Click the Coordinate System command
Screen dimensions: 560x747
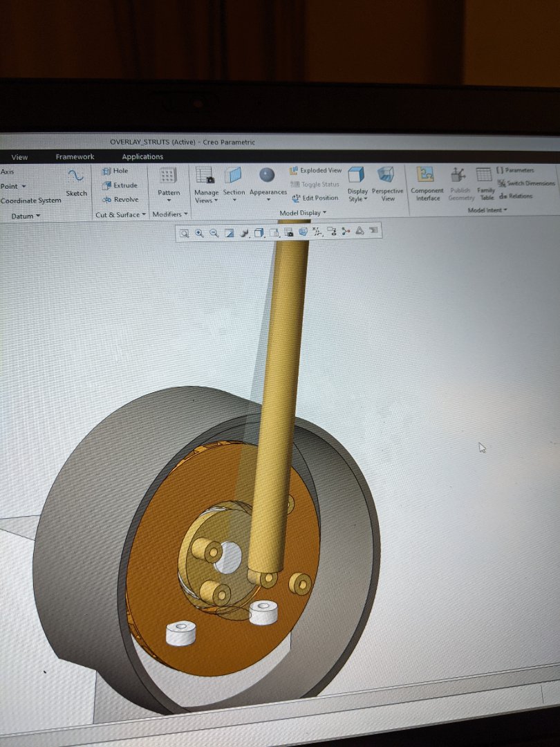31,201
